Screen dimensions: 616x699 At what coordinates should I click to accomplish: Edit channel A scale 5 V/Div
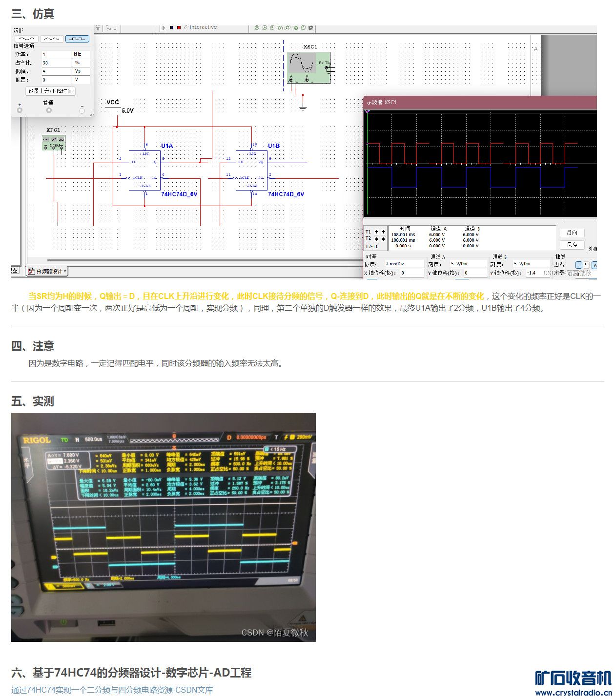coord(469,264)
